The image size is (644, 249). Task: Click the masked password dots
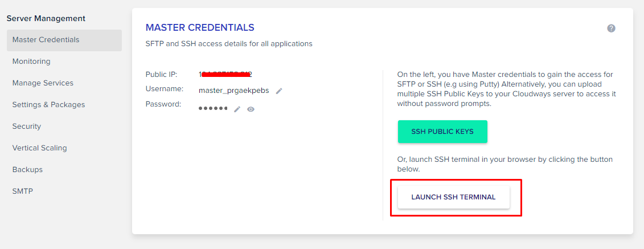[213, 108]
